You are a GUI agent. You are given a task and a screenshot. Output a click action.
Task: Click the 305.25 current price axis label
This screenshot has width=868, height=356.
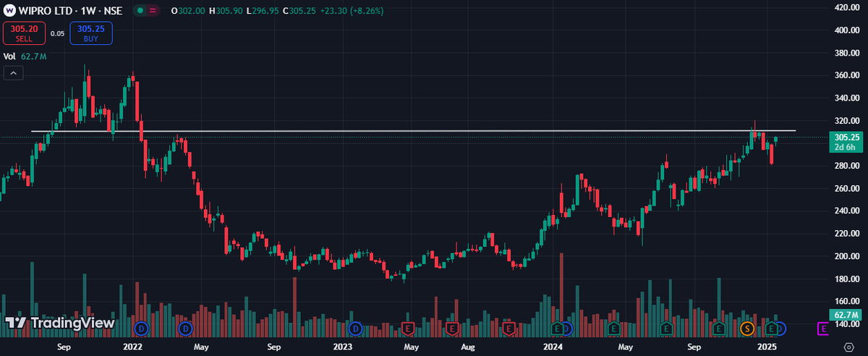coord(845,137)
